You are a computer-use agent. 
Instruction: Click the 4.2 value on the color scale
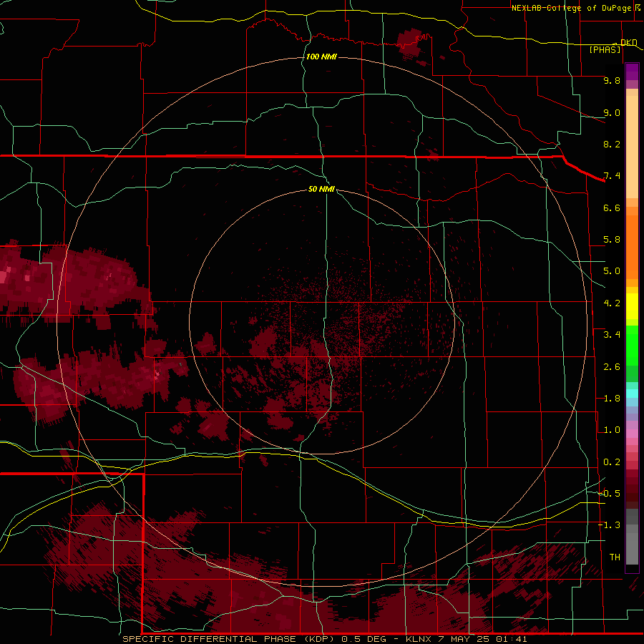click(612, 303)
